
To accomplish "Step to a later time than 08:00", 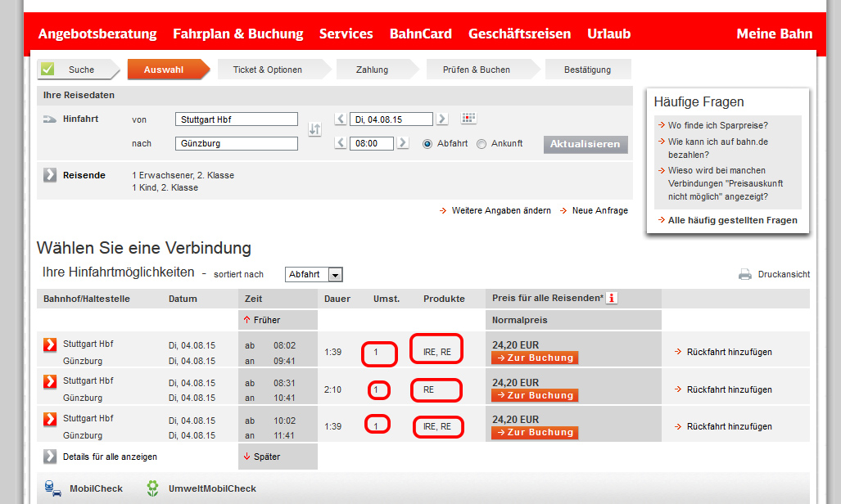I will tap(403, 143).
